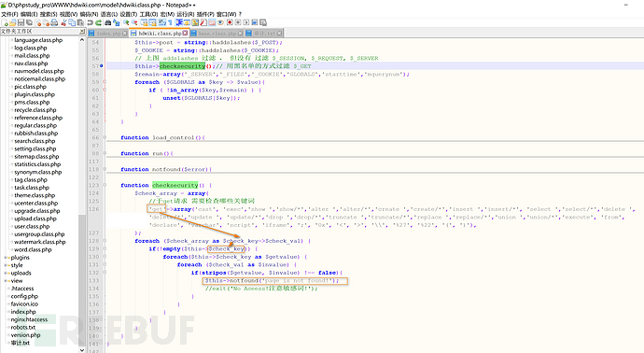
Task: Close the hdwiki.class.php tab
Action: (185, 34)
